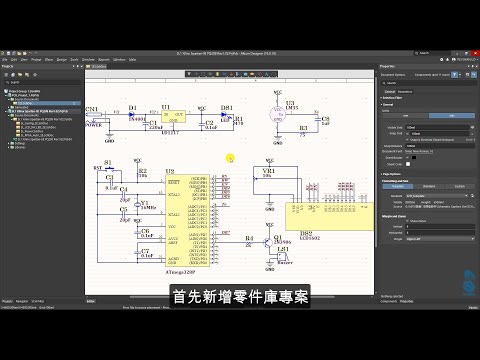Select mm units button
The image size is (480, 360).
pos(405,116)
